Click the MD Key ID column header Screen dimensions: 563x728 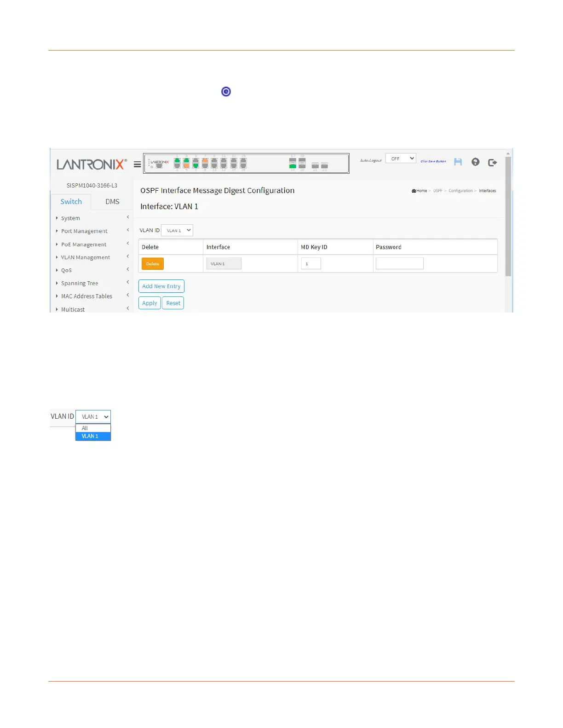point(314,247)
